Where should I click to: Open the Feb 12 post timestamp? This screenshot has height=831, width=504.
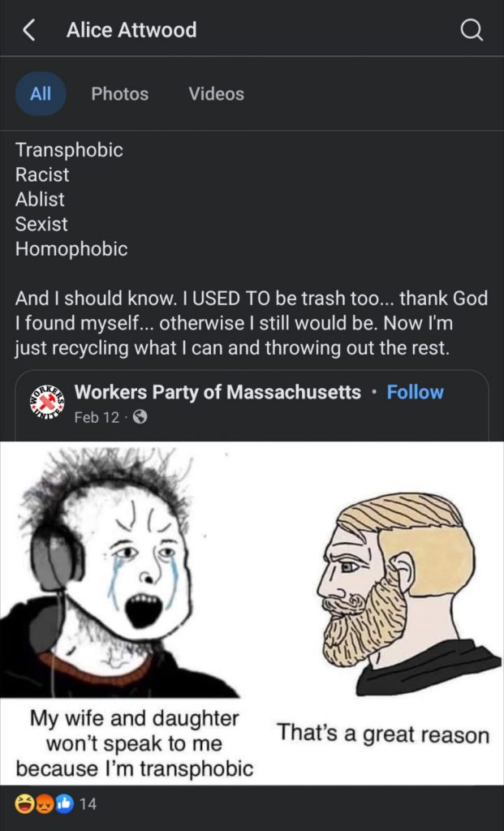[x=97, y=418]
